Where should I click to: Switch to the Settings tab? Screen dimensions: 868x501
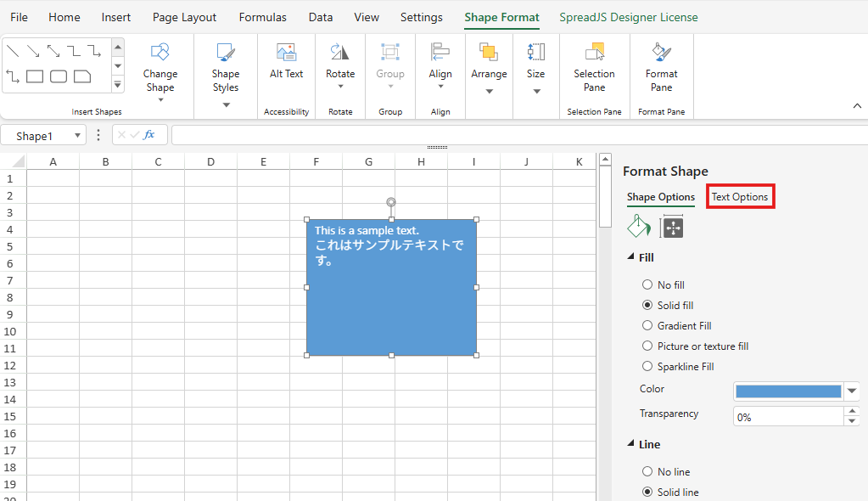click(421, 17)
